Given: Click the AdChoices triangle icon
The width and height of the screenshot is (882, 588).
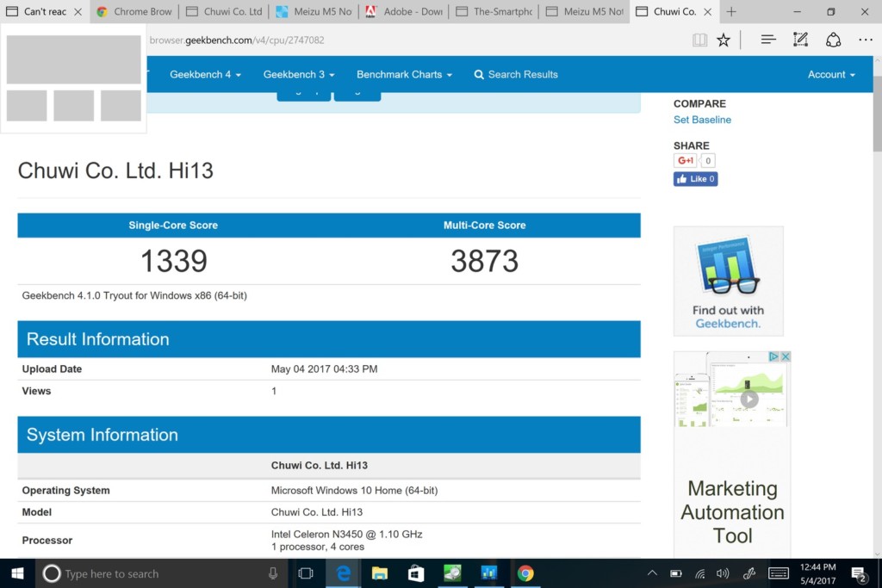Looking at the screenshot, I should point(774,356).
